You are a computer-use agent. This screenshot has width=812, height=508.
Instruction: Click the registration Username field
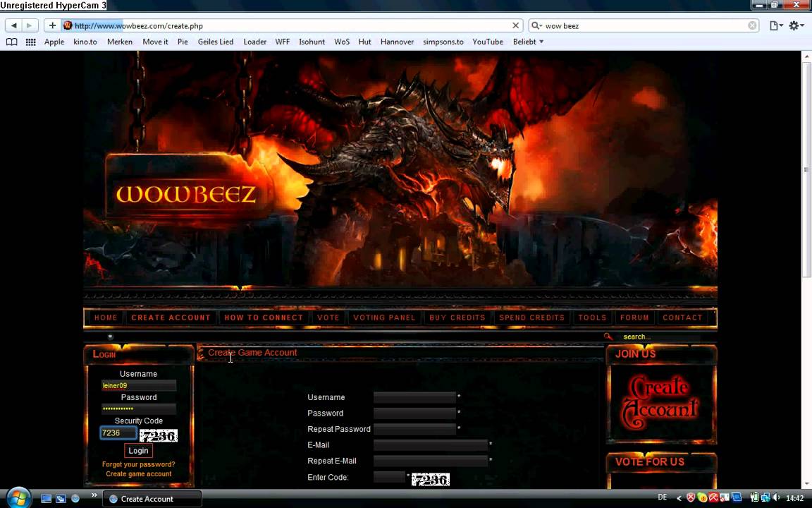414,397
